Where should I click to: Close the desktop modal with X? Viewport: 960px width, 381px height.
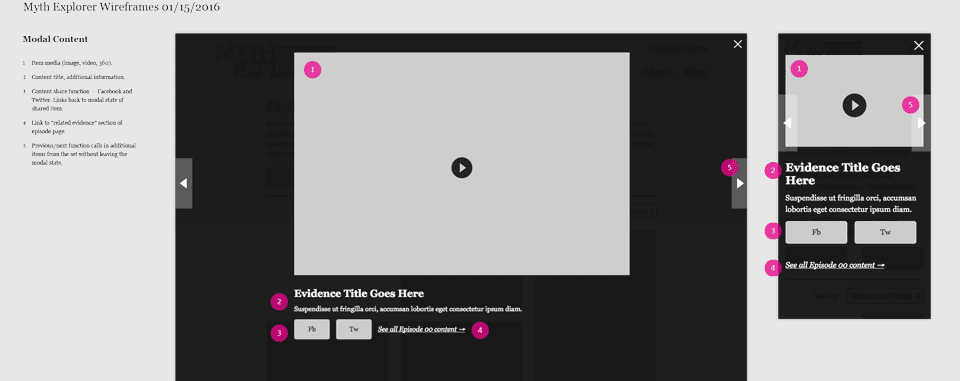pos(737,44)
